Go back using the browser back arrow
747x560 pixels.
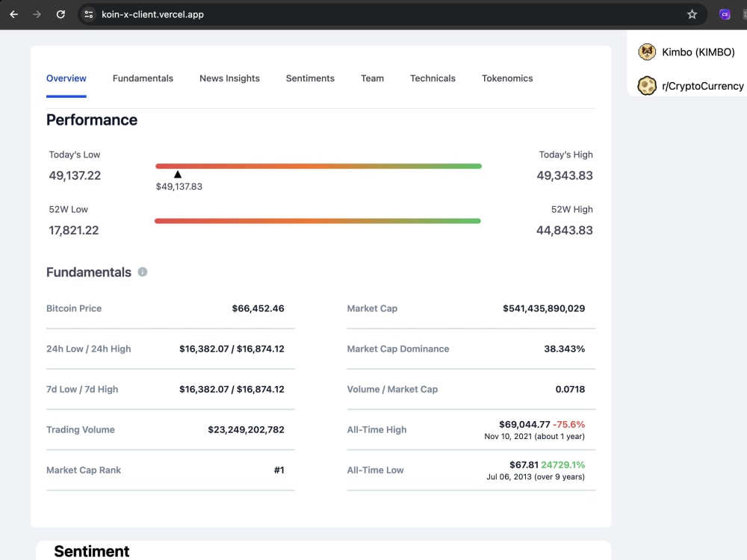click(13, 14)
